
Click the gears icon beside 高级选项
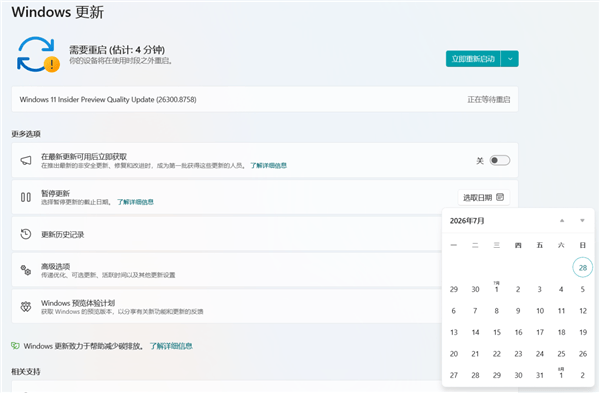pyautogui.click(x=26, y=270)
